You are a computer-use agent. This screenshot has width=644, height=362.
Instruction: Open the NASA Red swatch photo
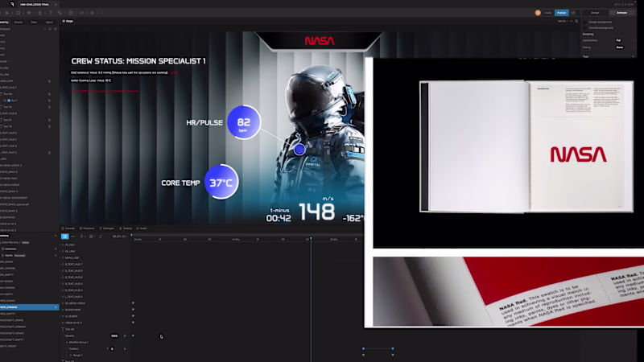point(509,291)
